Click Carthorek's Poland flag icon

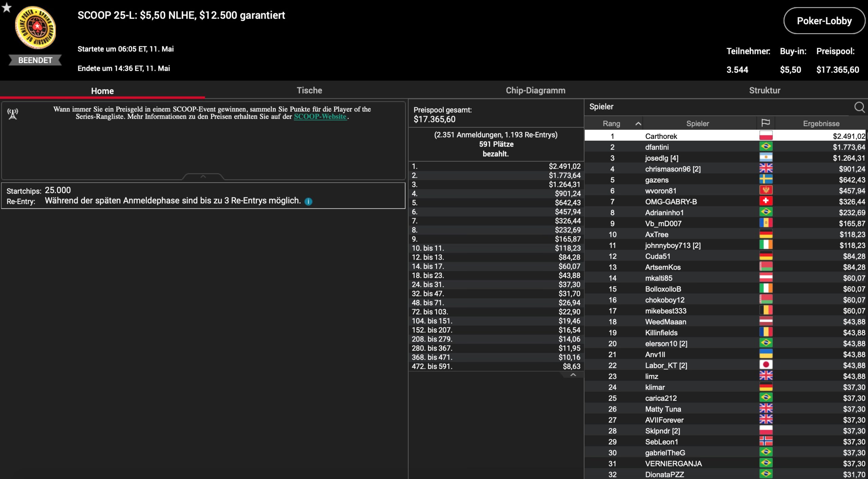tap(766, 136)
